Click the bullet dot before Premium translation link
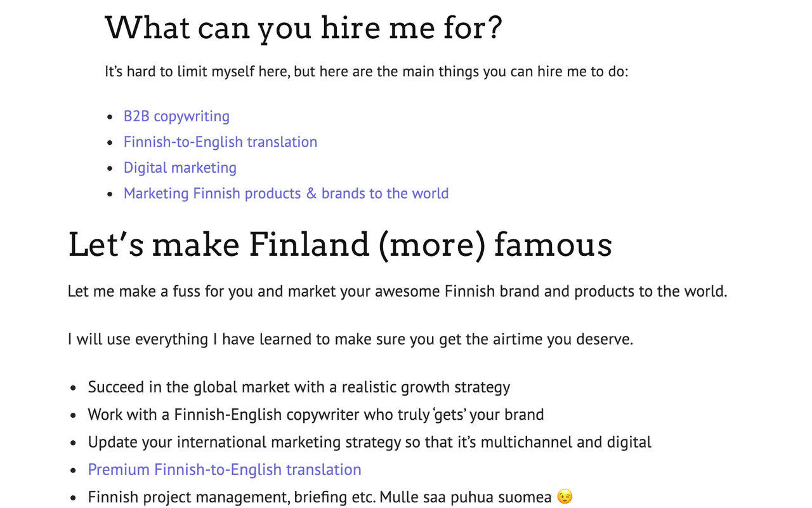812x508 pixels. (74, 471)
